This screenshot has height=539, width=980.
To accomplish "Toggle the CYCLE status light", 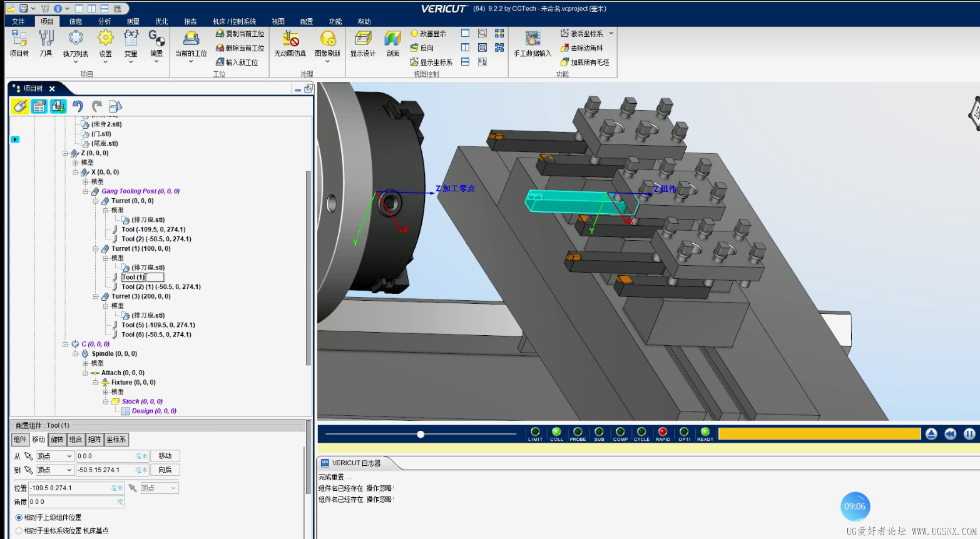I will pyautogui.click(x=641, y=432).
